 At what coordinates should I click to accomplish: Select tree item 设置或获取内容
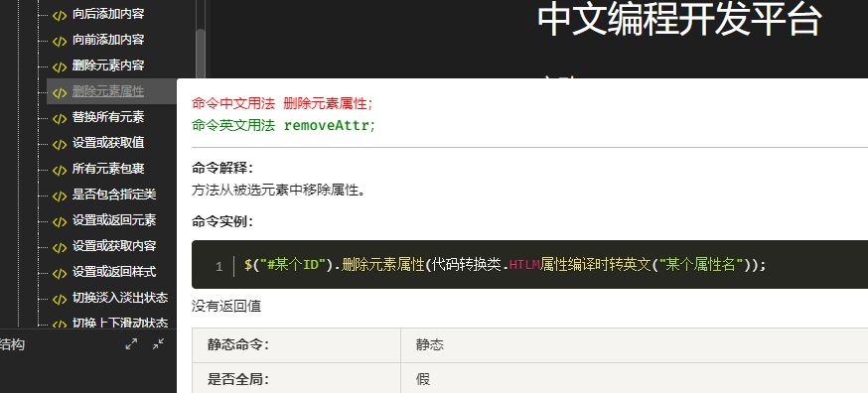click(114, 246)
